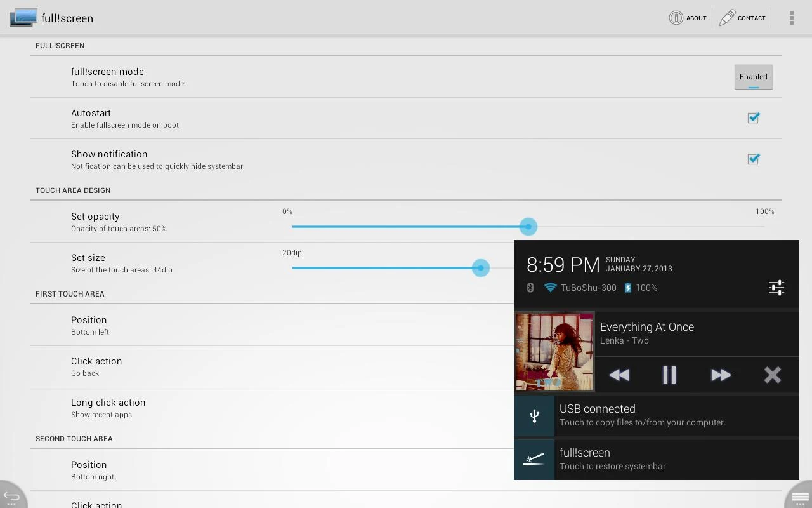Rewind to the previous track
812x508 pixels.
619,375
